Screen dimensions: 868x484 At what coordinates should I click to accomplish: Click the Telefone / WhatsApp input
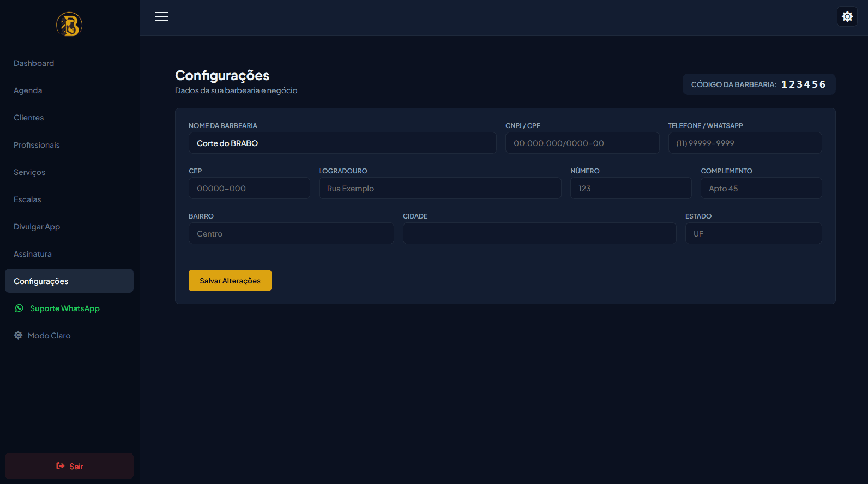point(745,143)
